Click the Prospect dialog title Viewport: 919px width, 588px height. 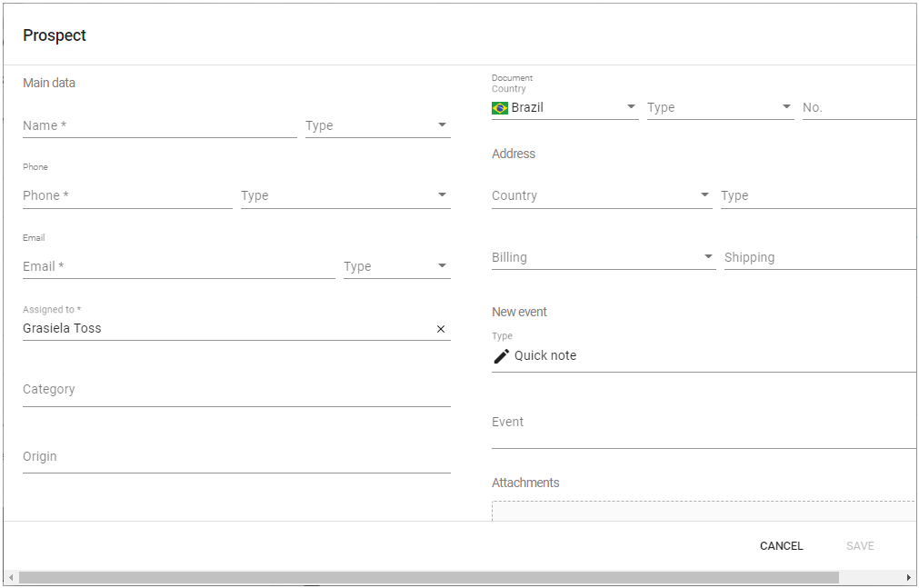click(55, 35)
